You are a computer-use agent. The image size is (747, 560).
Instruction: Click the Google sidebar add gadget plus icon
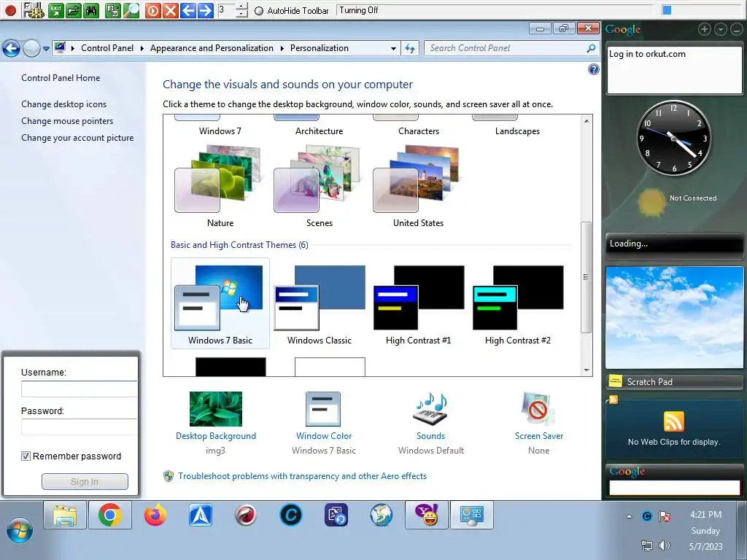click(704, 29)
